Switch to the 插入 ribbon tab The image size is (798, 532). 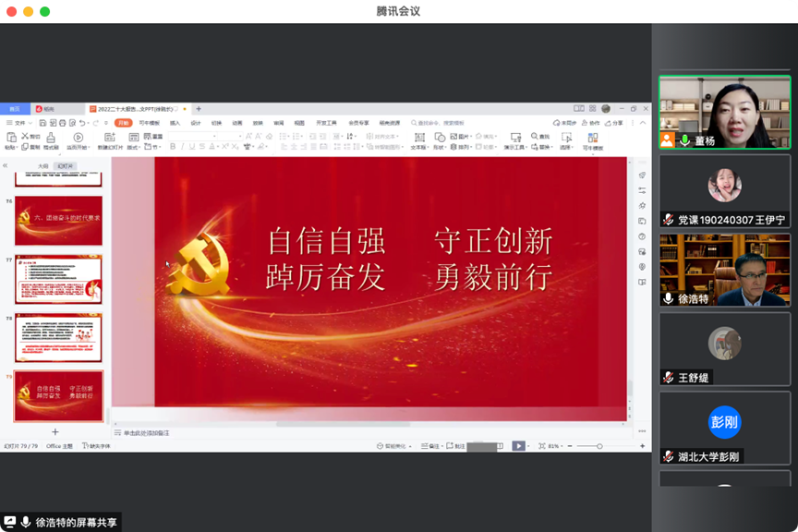click(x=175, y=123)
